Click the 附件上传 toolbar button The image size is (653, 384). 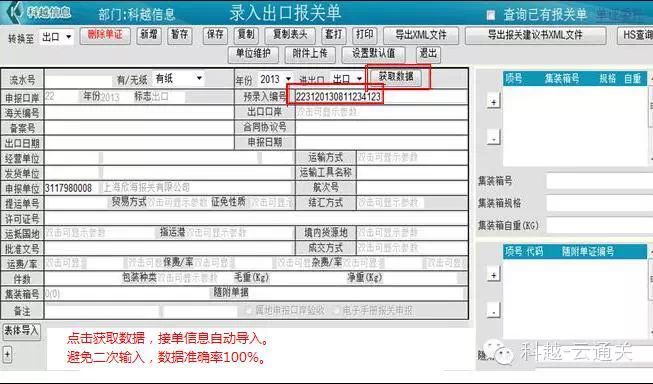click(x=310, y=54)
